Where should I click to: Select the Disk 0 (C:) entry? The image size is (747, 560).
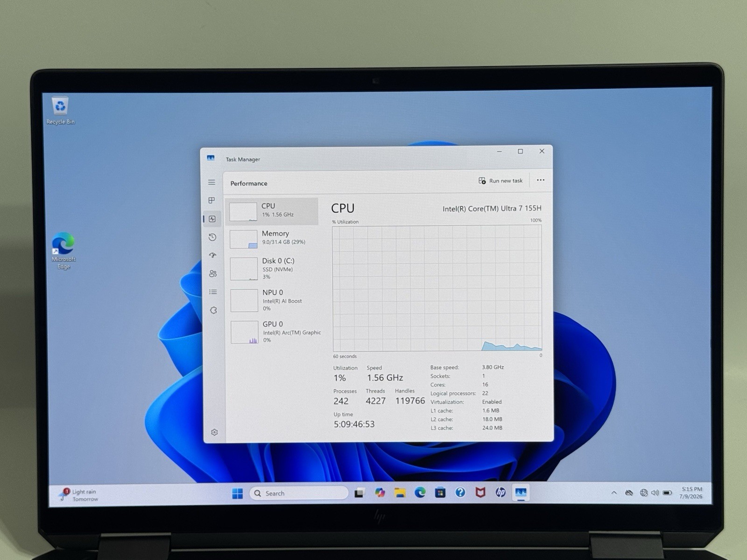[273, 268]
